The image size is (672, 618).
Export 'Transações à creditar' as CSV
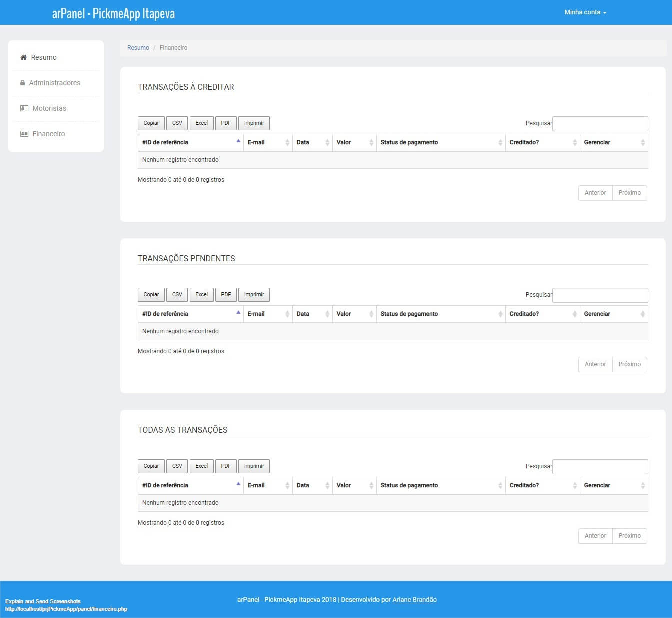pyautogui.click(x=177, y=123)
